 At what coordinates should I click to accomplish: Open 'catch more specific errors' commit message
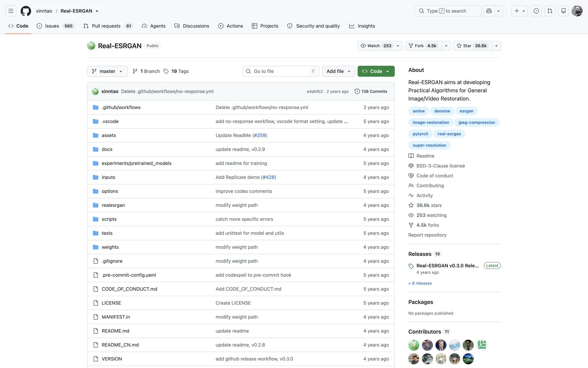tap(244, 219)
